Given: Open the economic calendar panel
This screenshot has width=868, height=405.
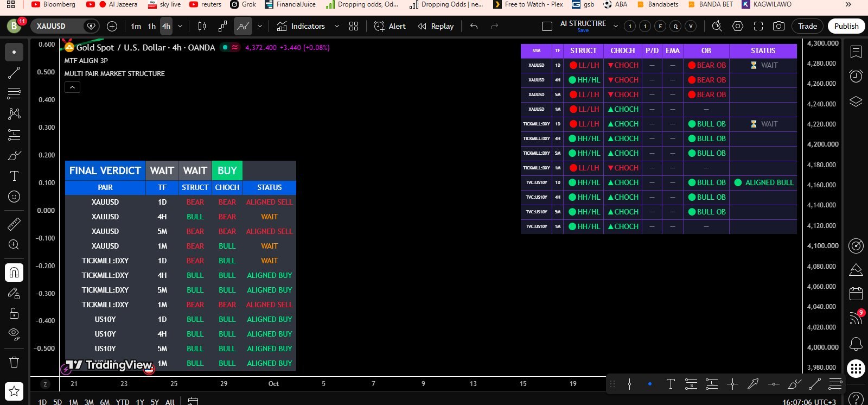Looking at the screenshot, I should click(856, 294).
